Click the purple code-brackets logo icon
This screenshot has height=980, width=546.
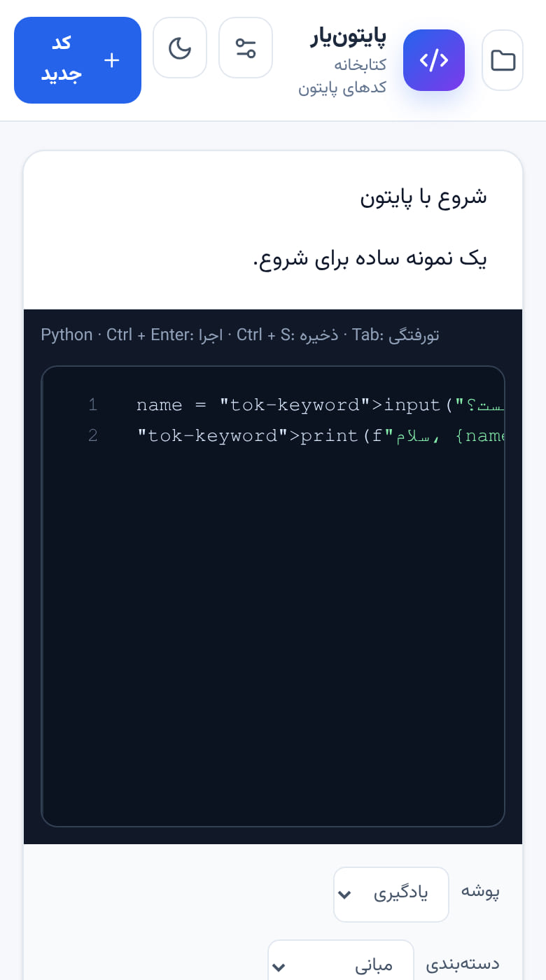tap(434, 60)
